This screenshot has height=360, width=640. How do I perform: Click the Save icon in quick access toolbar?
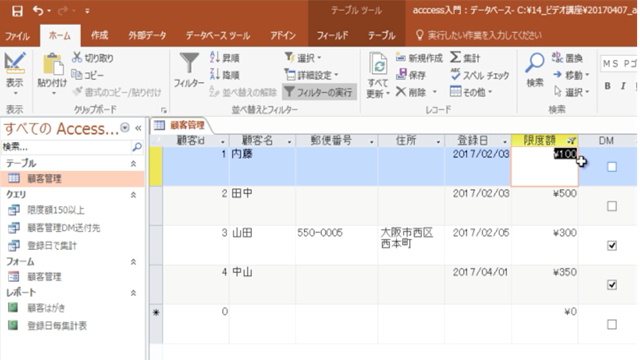(x=17, y=11)
